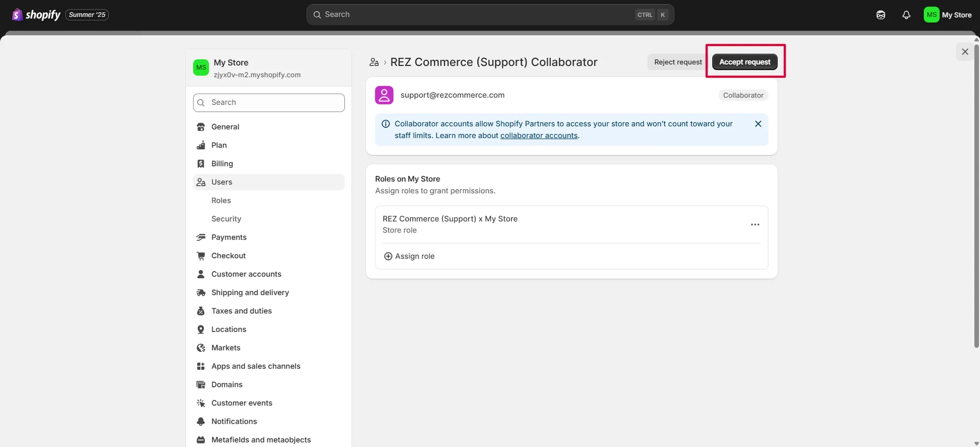Close the settings panel with the X

(965, 52)
